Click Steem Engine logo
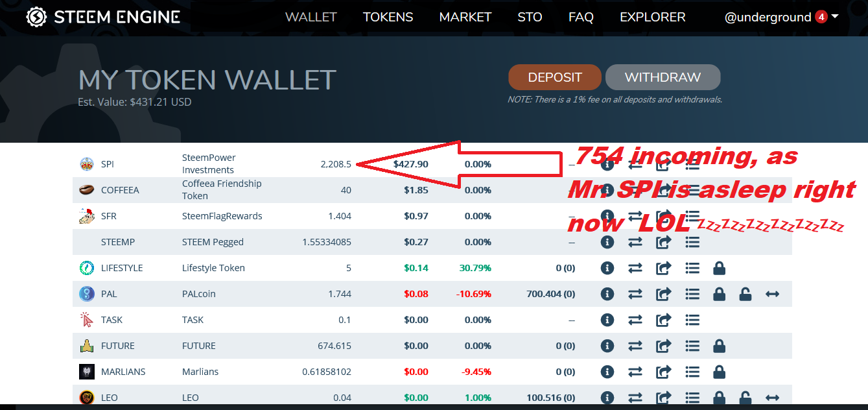868x410 pixels. (x=103, y=17)
